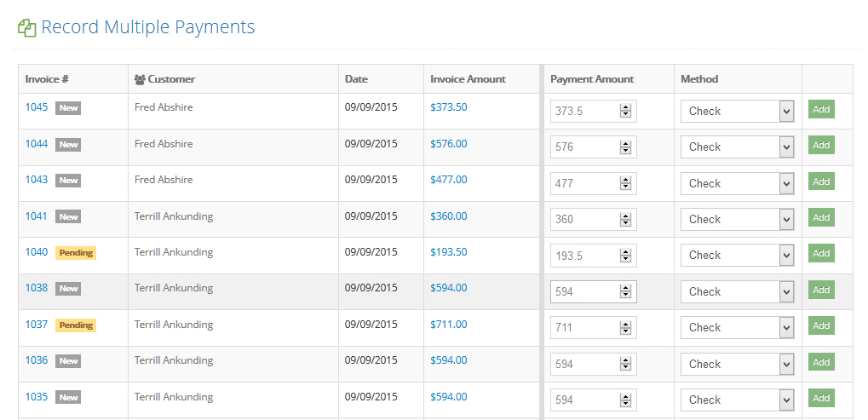The width and height of the screenshot is (868, 420).
Task: Sort by Invoice # column header
Action: (47, 79)
